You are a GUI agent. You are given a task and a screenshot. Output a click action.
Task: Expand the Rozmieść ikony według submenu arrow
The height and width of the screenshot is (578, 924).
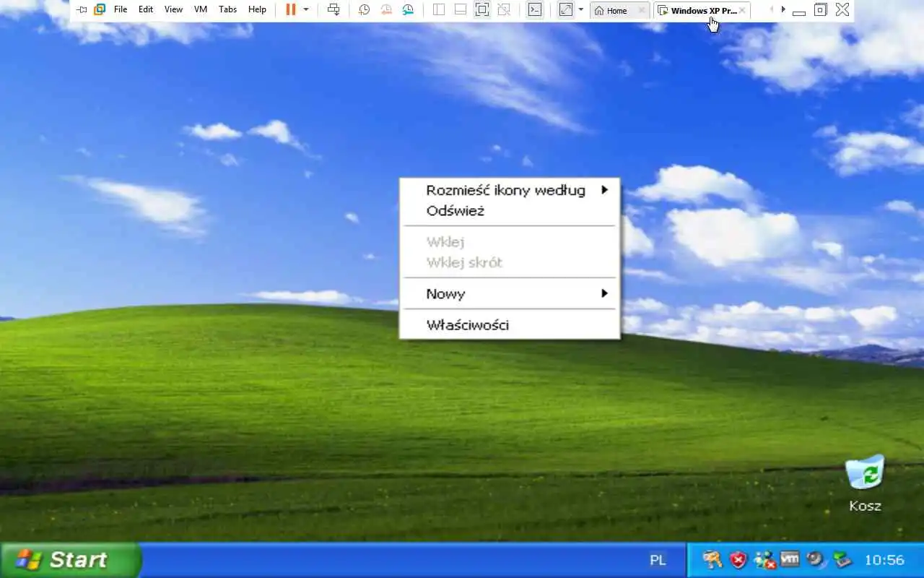click(x=605, y=190)
